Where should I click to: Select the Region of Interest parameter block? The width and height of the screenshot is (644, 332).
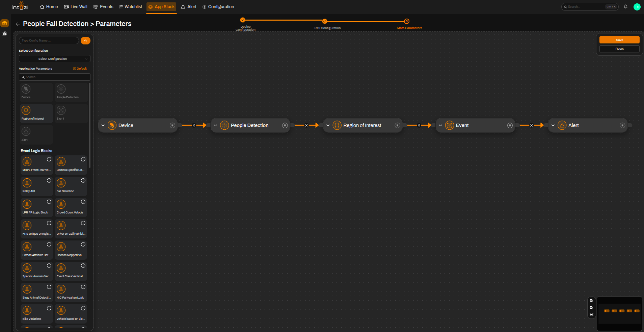[x=36, y=113]
